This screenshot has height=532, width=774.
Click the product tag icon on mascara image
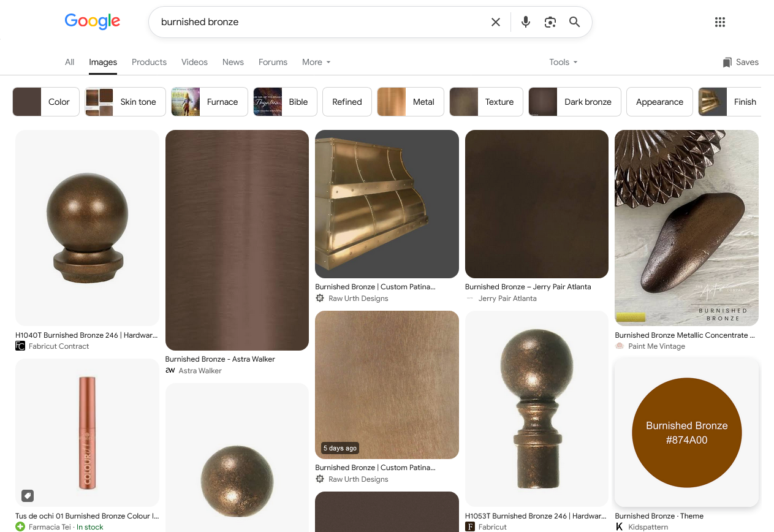28,495
